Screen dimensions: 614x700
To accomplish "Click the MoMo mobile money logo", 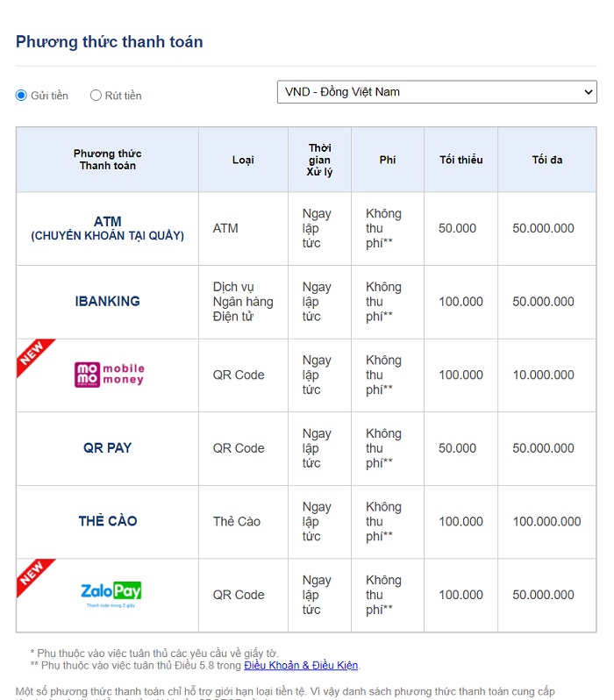I will pyautogui.click(x=109, y=375).
